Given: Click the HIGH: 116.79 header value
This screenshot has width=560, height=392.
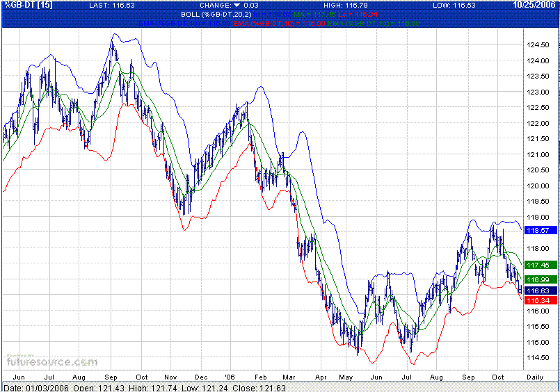Looking at the screenshot, I should [346, 6].
